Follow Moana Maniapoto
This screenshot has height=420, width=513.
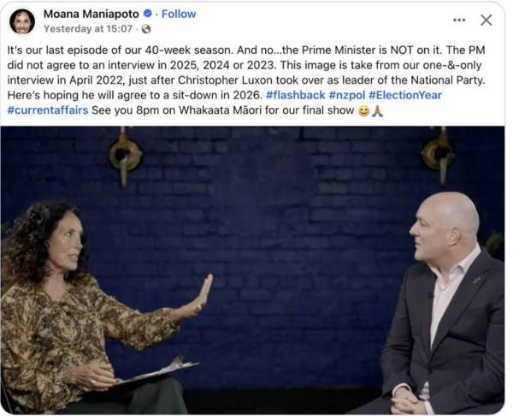coord(179,14)
